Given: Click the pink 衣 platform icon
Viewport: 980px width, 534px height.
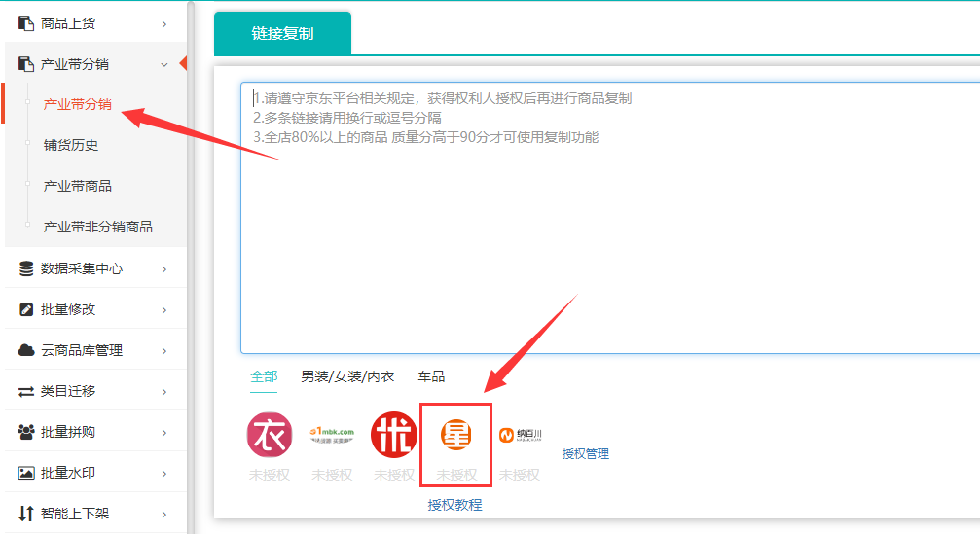Looking at the screenshot, I should click(270, 435).
